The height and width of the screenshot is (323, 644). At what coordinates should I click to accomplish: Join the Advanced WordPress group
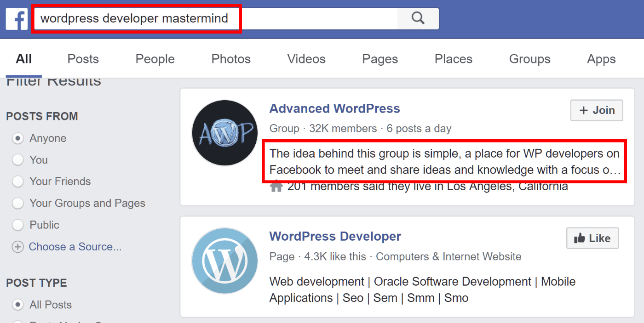597,110
